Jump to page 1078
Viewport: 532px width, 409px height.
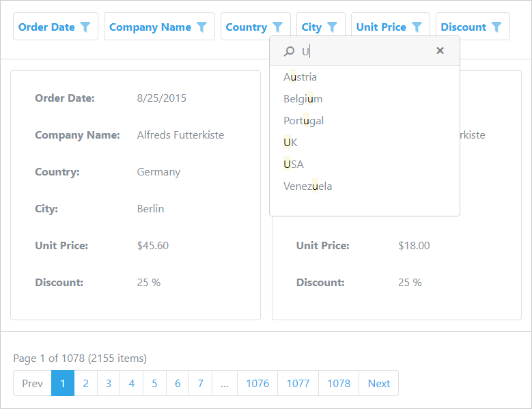click(338, 383)
